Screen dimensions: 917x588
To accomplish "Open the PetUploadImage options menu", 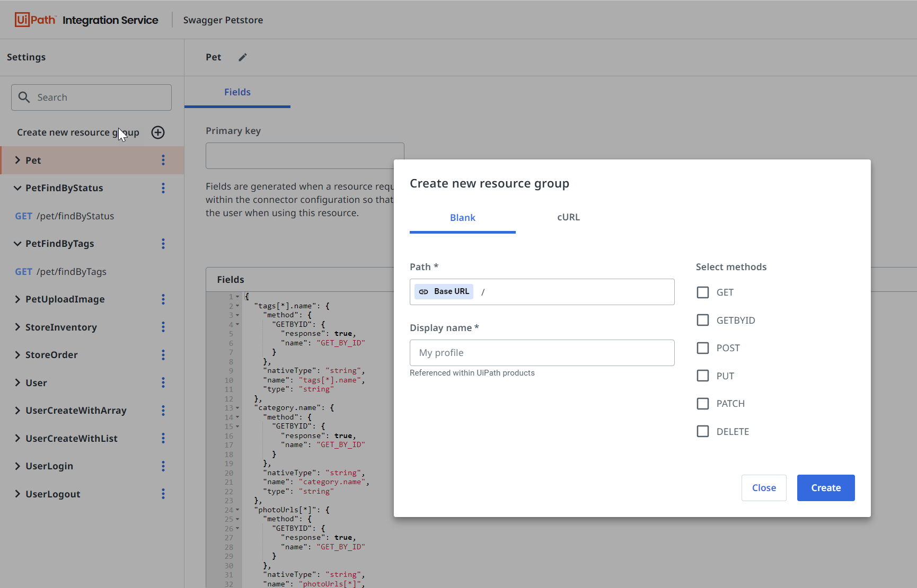I will (163, 299).
